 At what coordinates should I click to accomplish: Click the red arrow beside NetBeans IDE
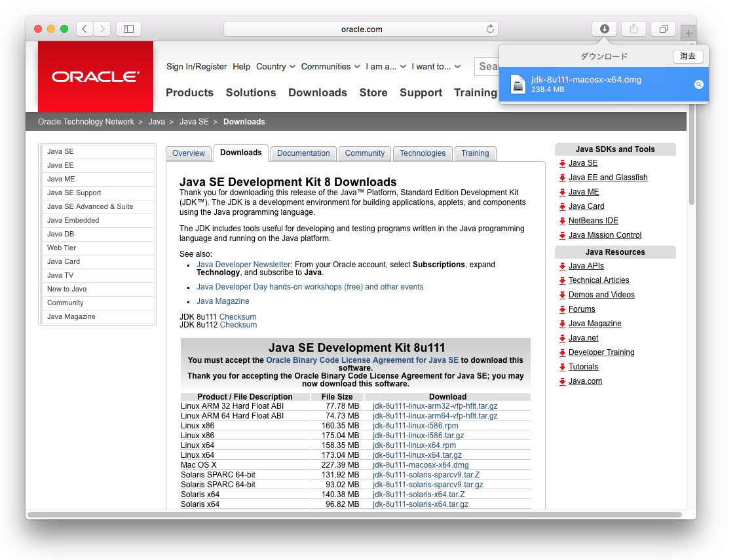pyautogui.click(x=562, y=221)
